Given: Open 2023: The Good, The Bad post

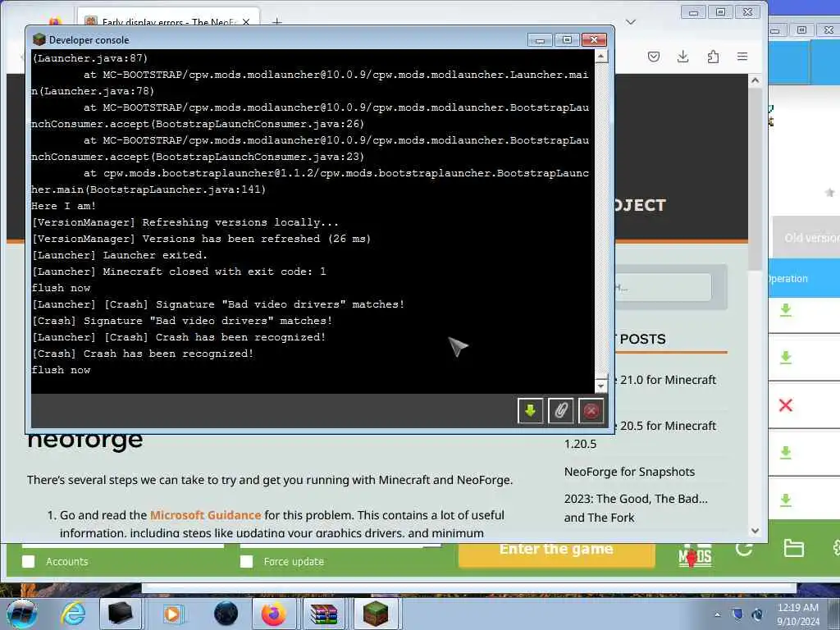Looking at the screenshot, I should (x=636, y=508).
